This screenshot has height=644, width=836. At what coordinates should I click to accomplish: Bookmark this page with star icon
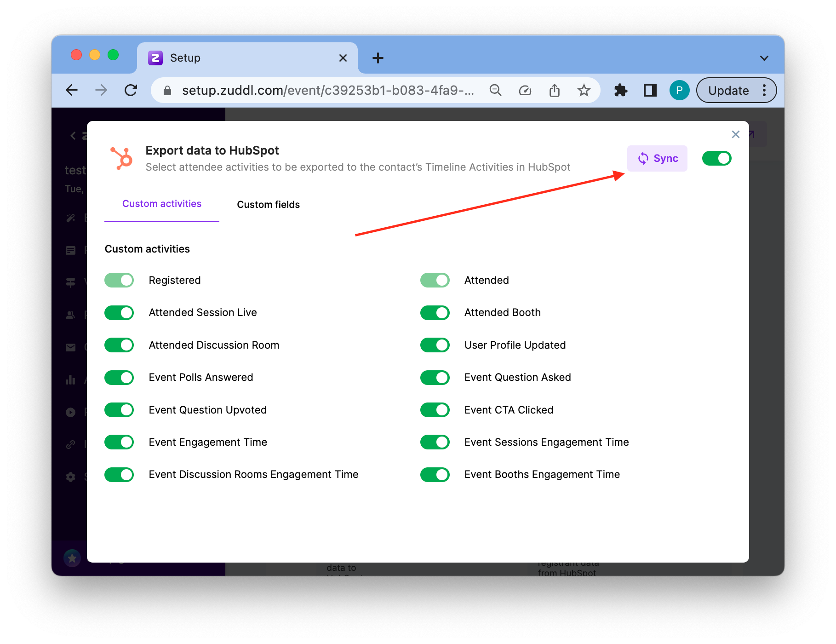584,90
